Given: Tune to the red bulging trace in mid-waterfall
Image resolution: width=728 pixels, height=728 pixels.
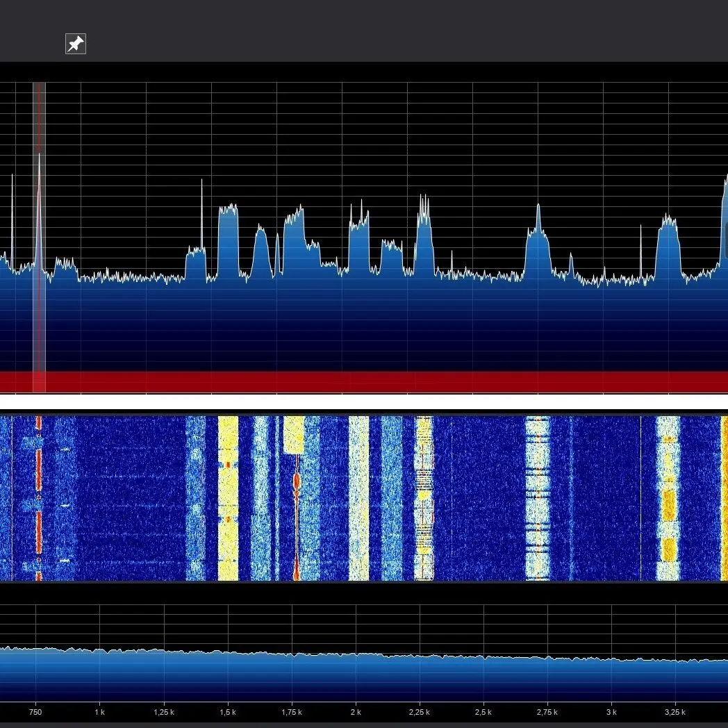Looking at the screenshot, I should (x=296, y=518).
